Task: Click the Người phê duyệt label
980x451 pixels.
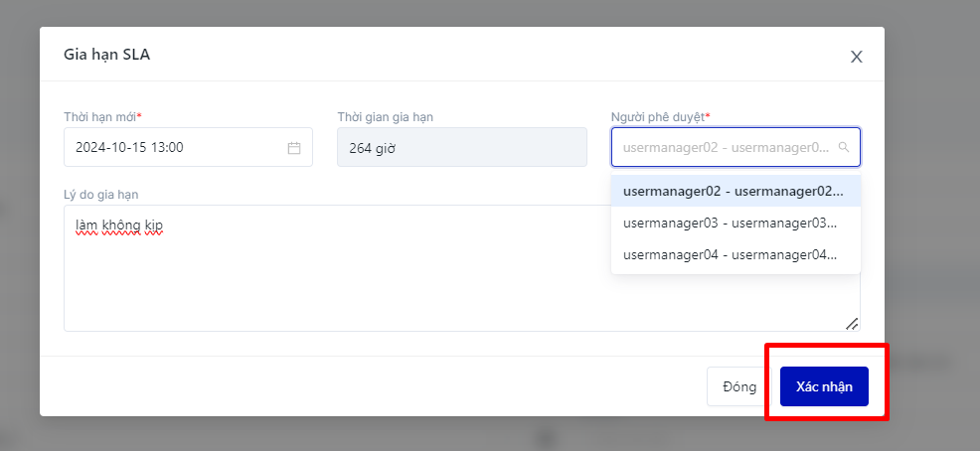Action: [x=658, y=117]
